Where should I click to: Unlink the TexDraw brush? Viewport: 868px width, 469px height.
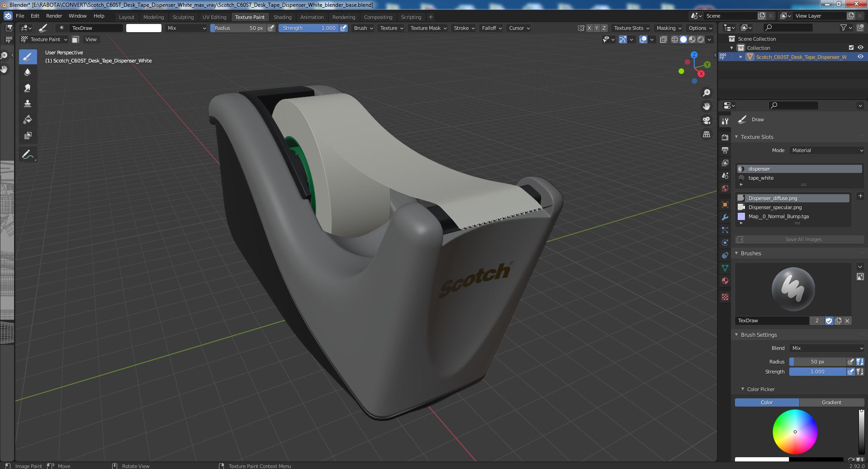847,321
